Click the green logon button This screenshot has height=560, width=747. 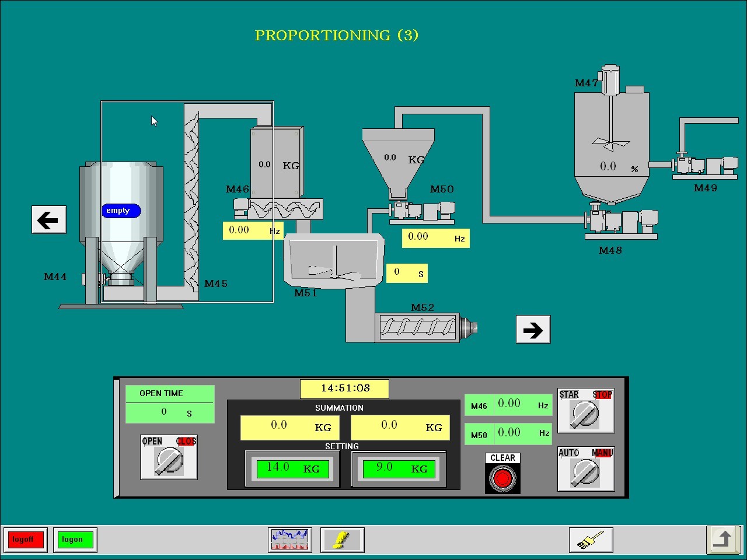pos(74,540)
